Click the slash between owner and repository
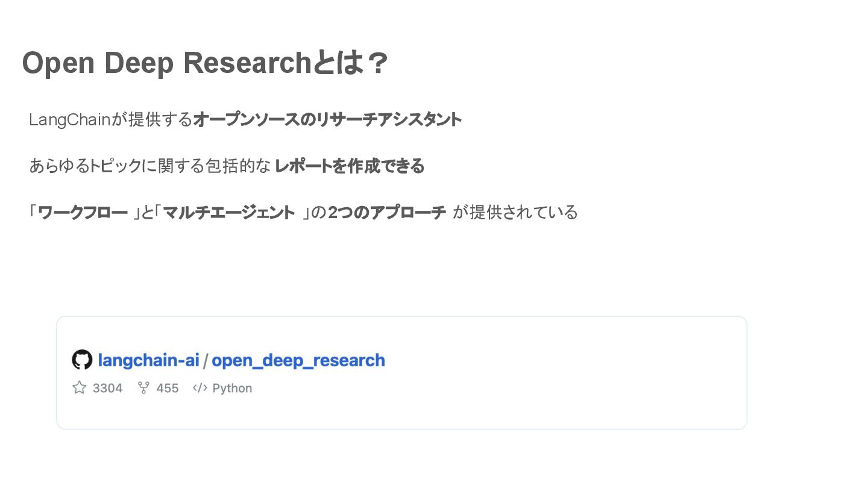 (x=206, y=360)
